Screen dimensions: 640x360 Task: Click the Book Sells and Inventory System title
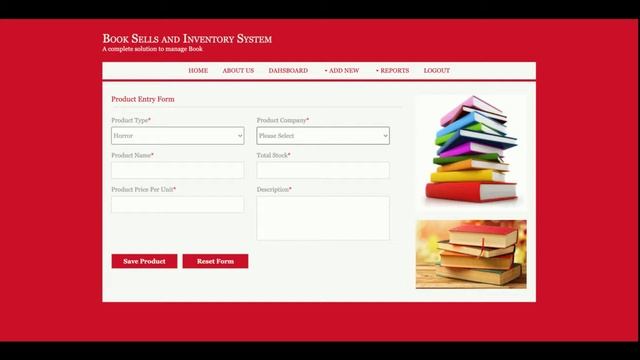[x=187, y=39]
